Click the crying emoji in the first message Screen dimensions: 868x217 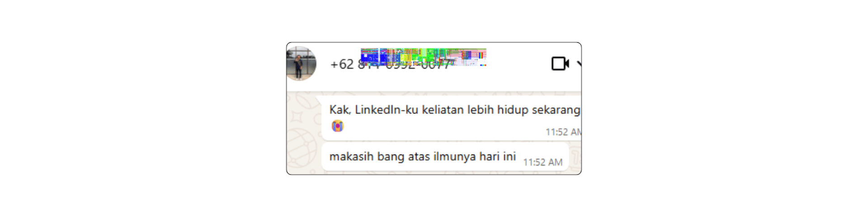pos(337,126)
